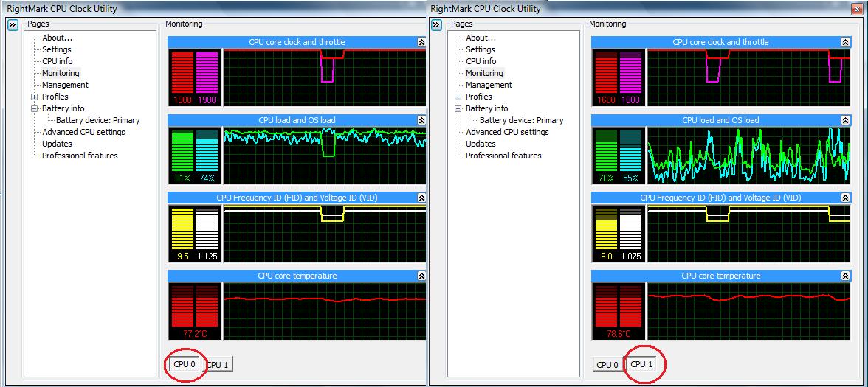868x387 pixels.
Task: Click the 55% OS load value
Action: click(630, 178)
